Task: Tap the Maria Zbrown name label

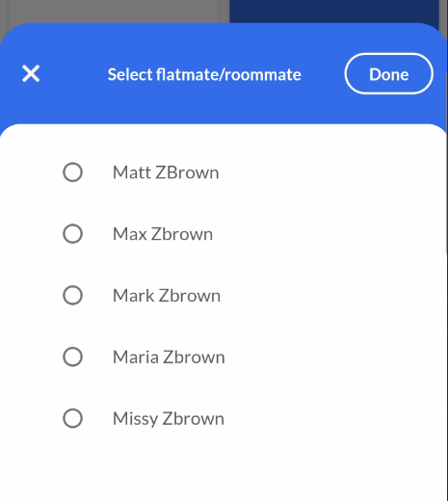Action: (169, 357)
